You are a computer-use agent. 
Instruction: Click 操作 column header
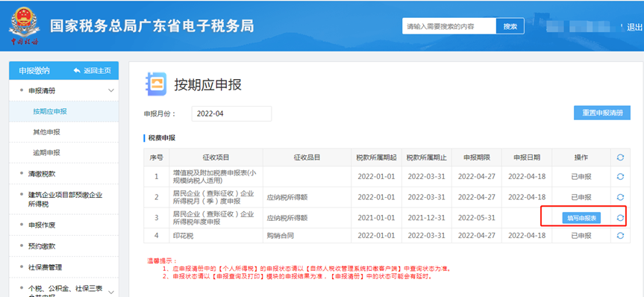click(581, 157)
